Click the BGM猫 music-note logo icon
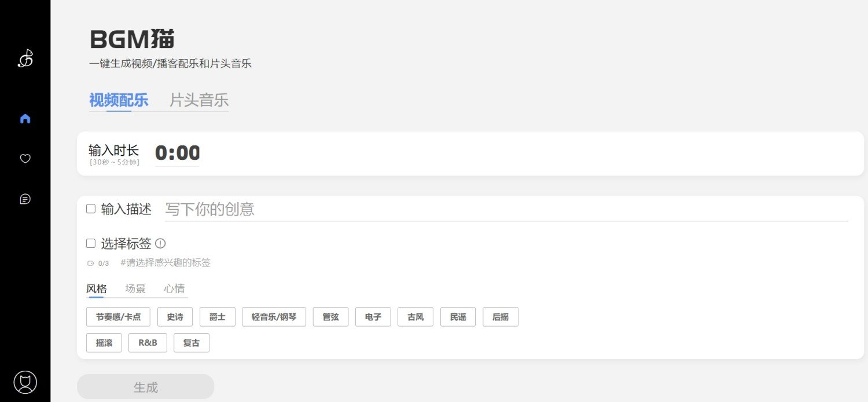The height and width of the screenshot is (402, 868). [25, 58]
